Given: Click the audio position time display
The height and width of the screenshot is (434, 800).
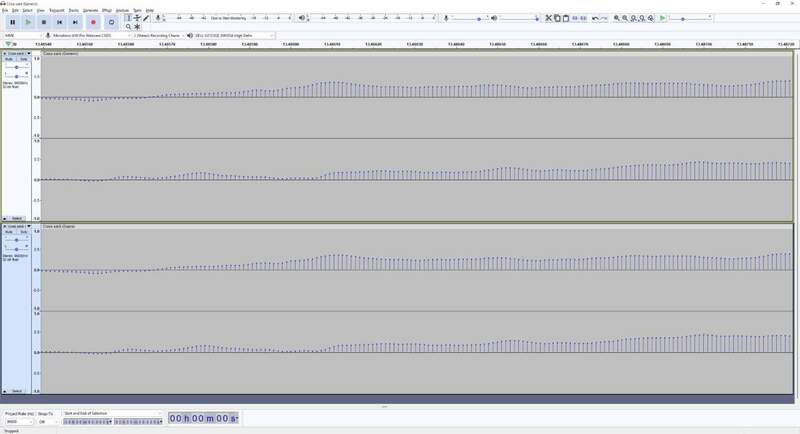Looking at the screenshot, I should coord(203,419).
